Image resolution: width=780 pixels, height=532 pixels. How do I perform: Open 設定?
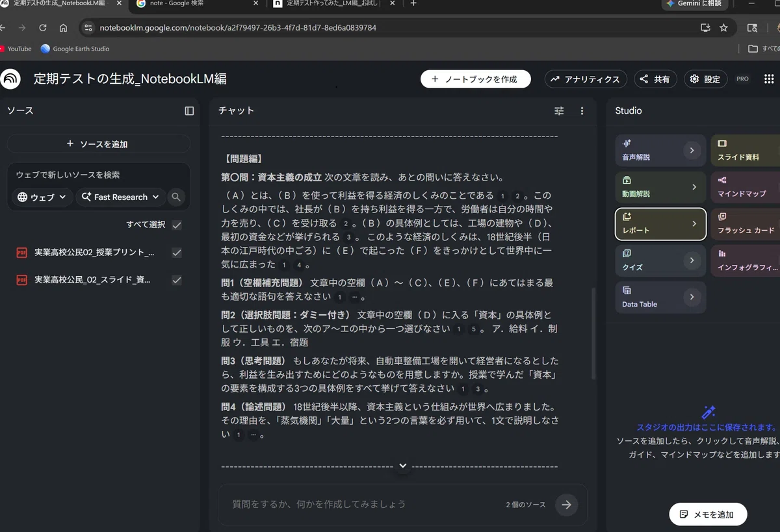705,79
